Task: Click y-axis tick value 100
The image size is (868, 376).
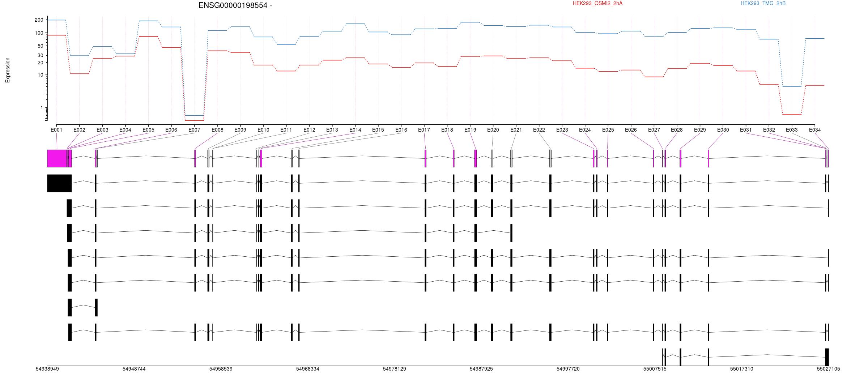Action: (x=39, y=33)
